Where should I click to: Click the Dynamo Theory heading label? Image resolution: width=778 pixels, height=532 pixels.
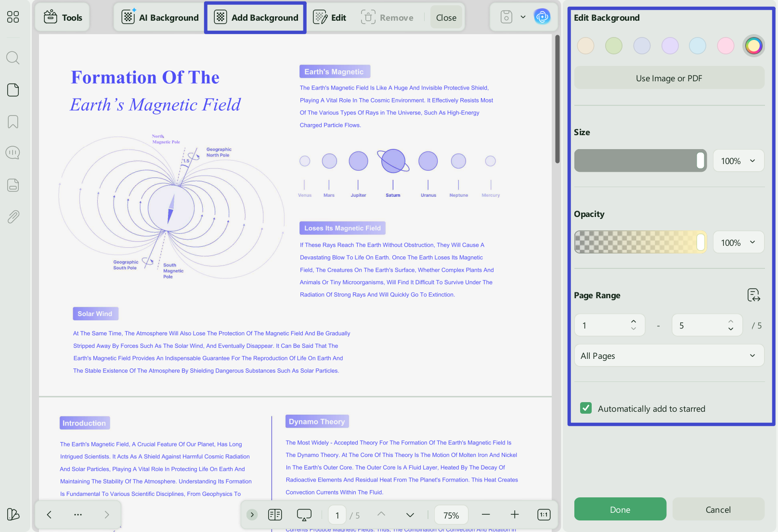coord(317,421)
